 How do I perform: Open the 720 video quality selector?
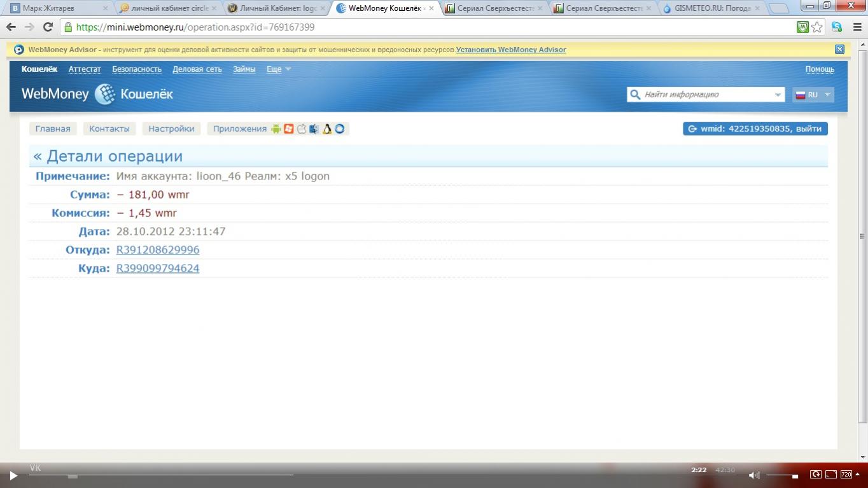pos(847,475)
